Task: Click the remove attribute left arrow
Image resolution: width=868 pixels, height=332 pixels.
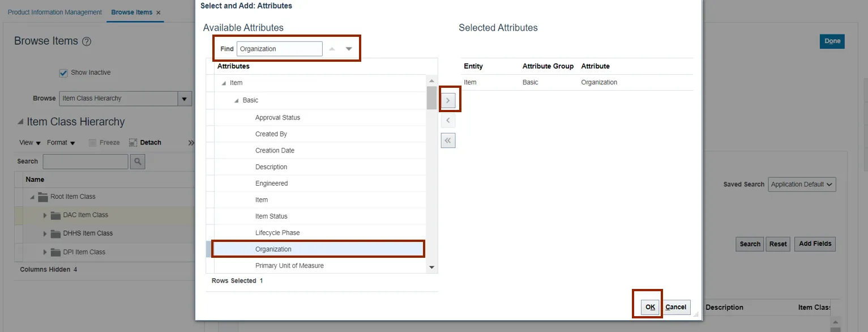Action: [448, 121]
